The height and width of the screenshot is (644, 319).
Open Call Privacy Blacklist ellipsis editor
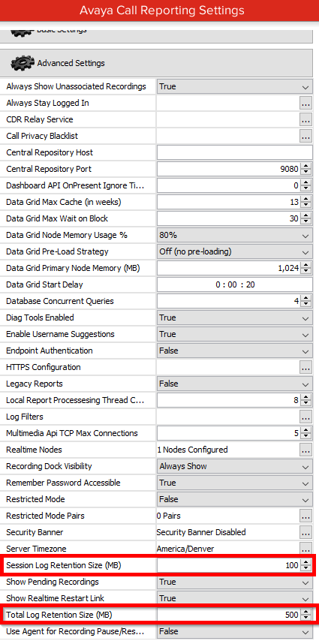click(305, 136)
